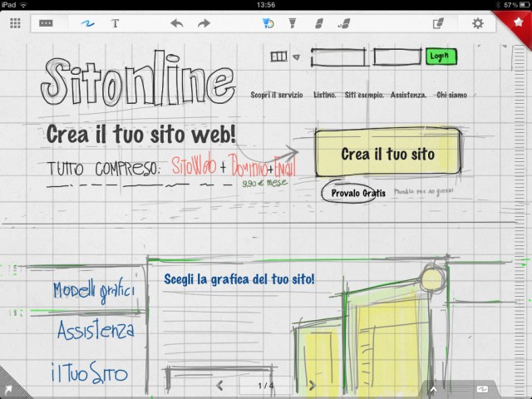Undo the last stroke
The image size is (532, 399).
176,23
